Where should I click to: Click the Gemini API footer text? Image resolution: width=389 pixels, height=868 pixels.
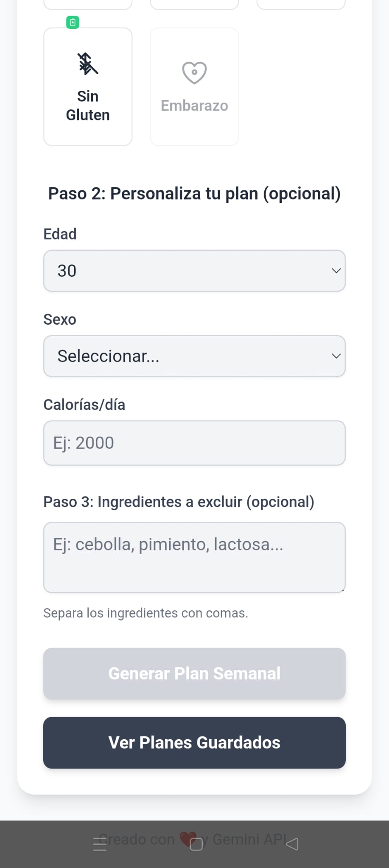tap(250, 839)
